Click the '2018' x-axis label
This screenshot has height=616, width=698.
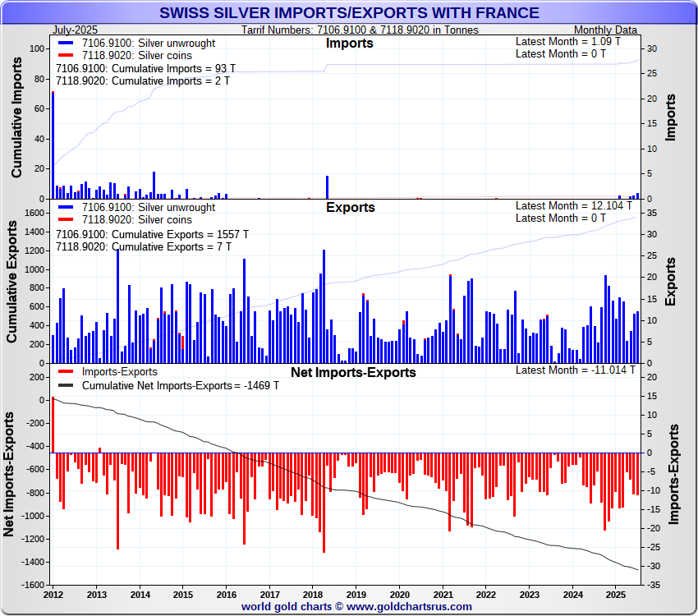pyautogui.click(x=313, y=595)
